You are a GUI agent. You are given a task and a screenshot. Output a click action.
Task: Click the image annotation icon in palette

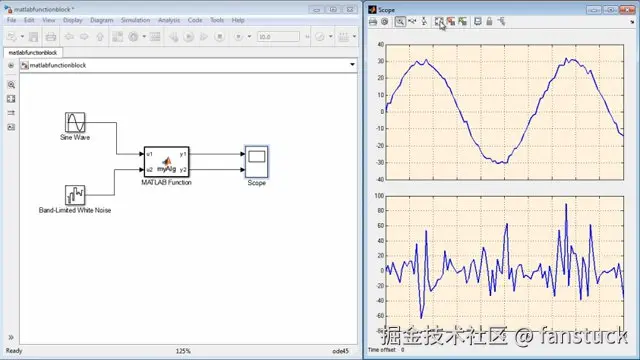(11, 127)
